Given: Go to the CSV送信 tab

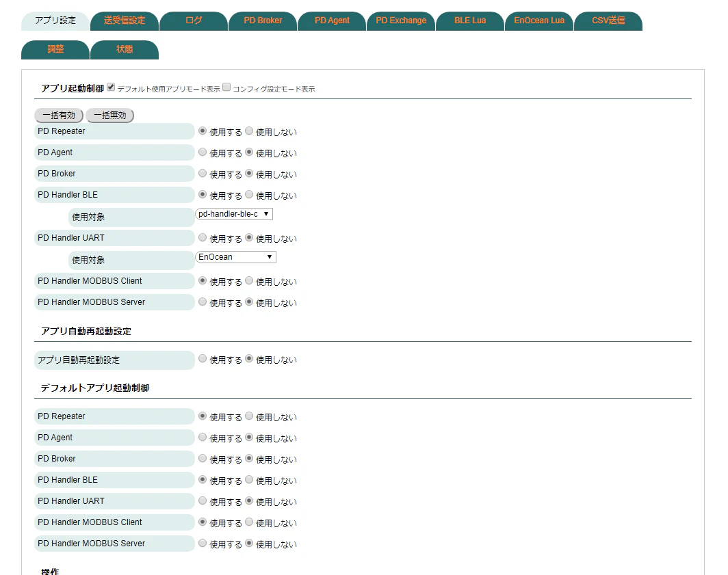Looking at the screenshot, I should point(608,21).
